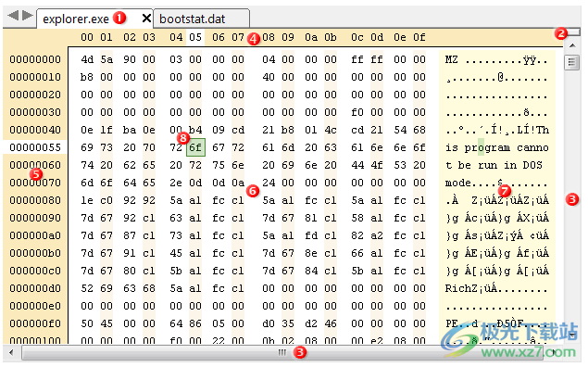This screenshot has width=588, height=367.
Task: Select byte 84 in row 000000c0
Action: pos(311,271)
